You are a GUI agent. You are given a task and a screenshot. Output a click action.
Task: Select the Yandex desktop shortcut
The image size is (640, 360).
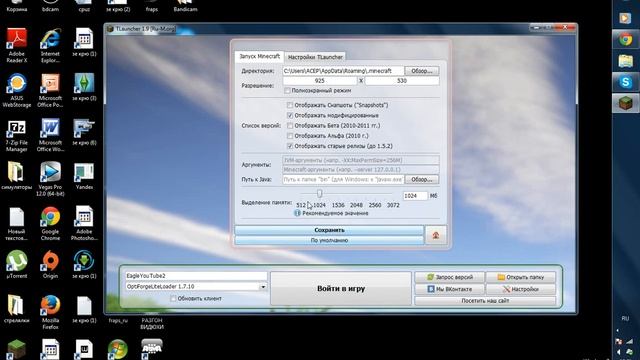84,176
